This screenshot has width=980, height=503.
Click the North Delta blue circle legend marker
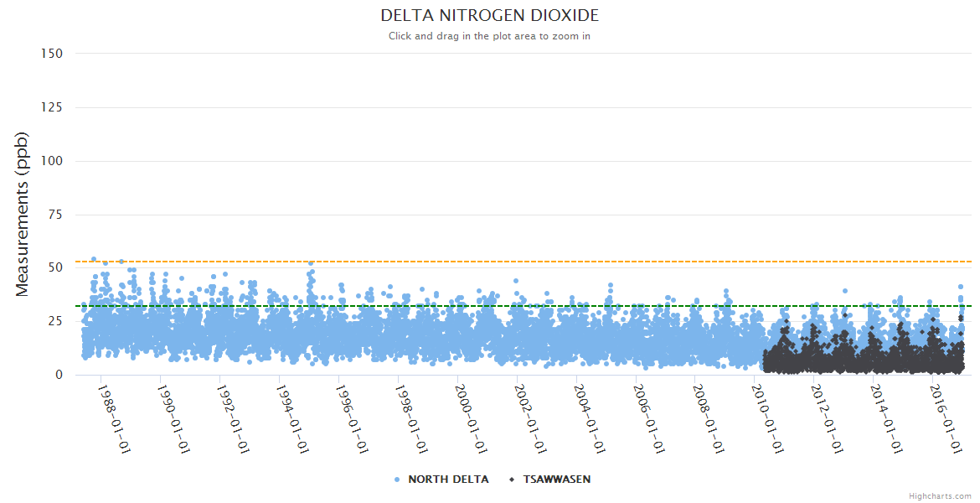click(x=397, y=480)
